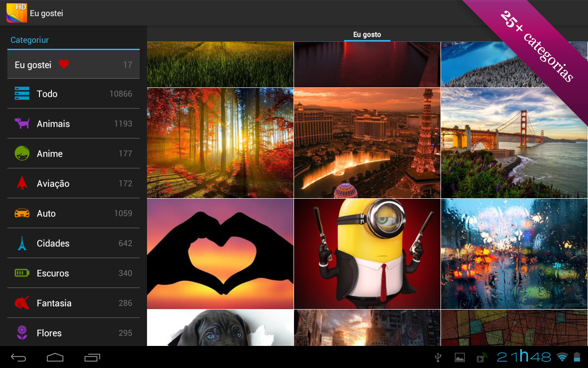The image size is (588, 368).
Task: Click the orange car icon for Auto
Action: (x=22, y=213)
